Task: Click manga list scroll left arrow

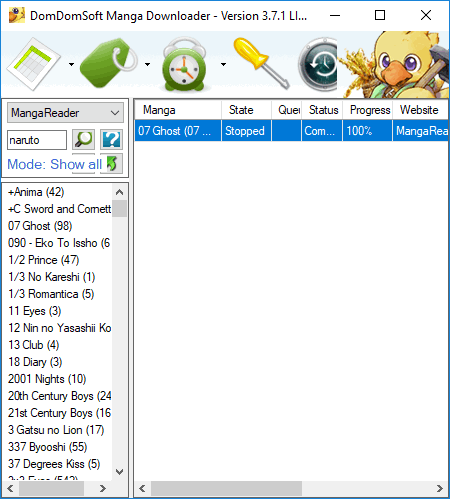Action: pyautogui.click(x=10, y=488)
